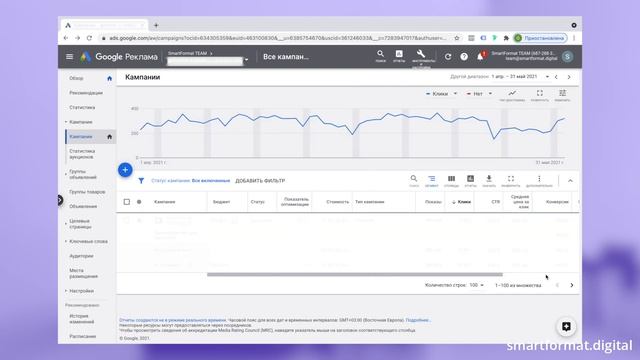The width and height of the screenshot is (640, 360).
Task: Click the Google Ads logo
Action: coord(85,57)
